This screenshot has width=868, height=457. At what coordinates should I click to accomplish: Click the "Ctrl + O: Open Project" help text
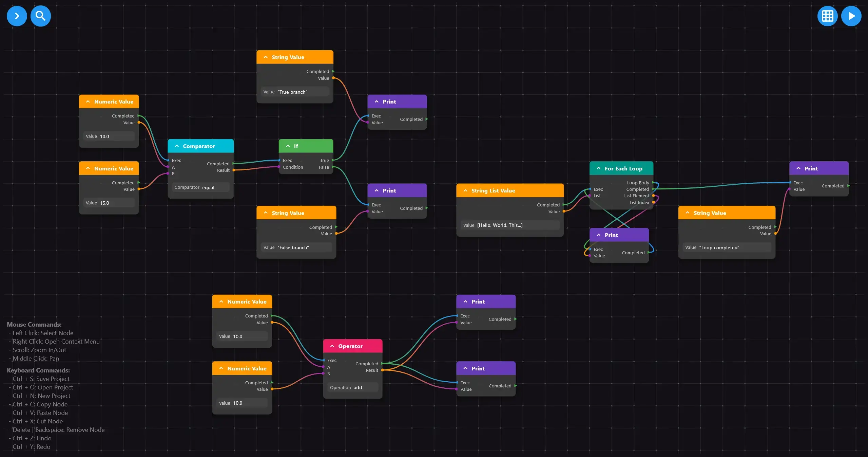click(x=43, y=387)
